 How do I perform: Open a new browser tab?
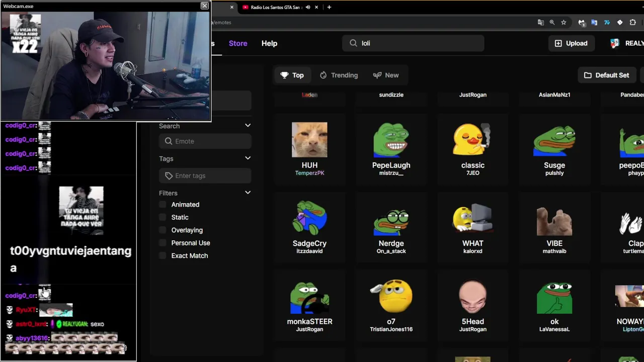(329, 7)
